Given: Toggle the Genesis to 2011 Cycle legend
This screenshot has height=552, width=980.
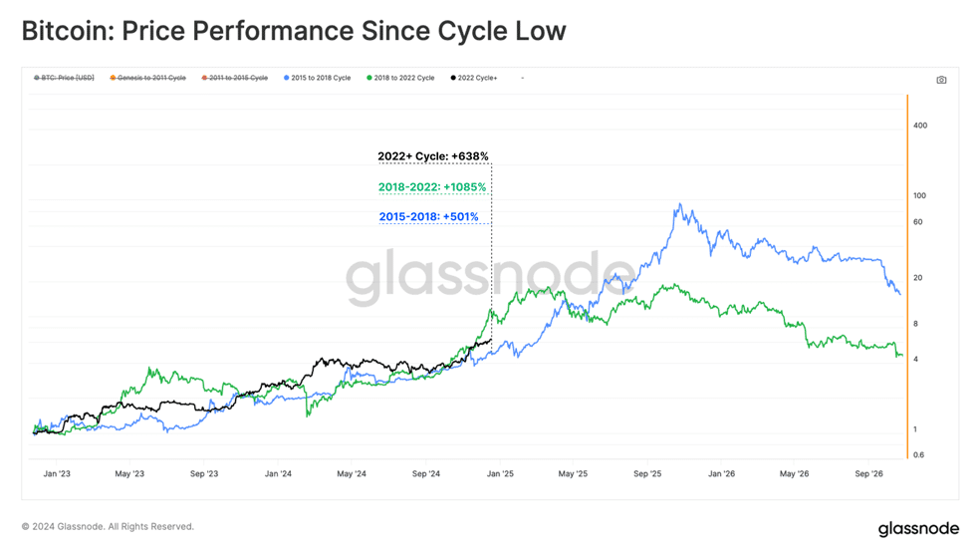Looking at the screenshot, I should (147, 78).
